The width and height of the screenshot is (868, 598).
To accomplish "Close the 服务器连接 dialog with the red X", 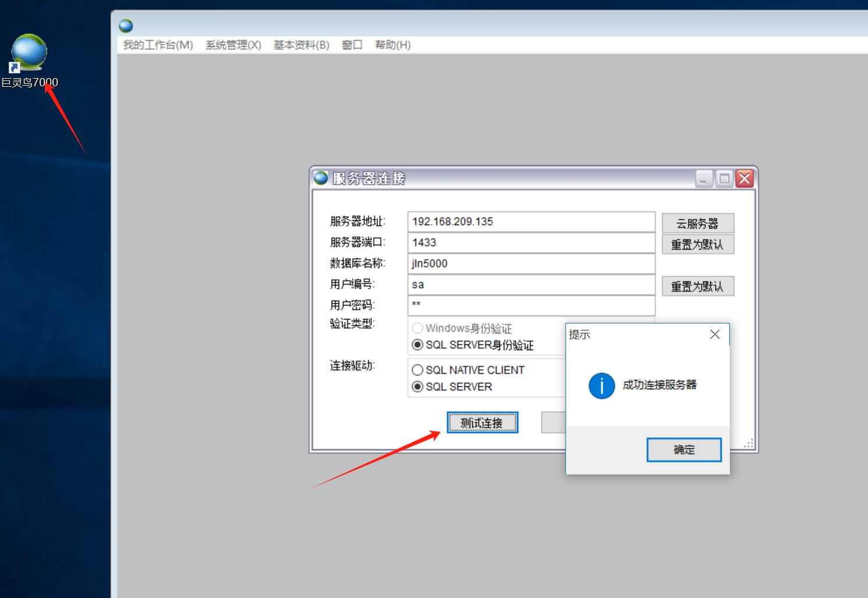I will pyautogui.click(x=744, y=178).
